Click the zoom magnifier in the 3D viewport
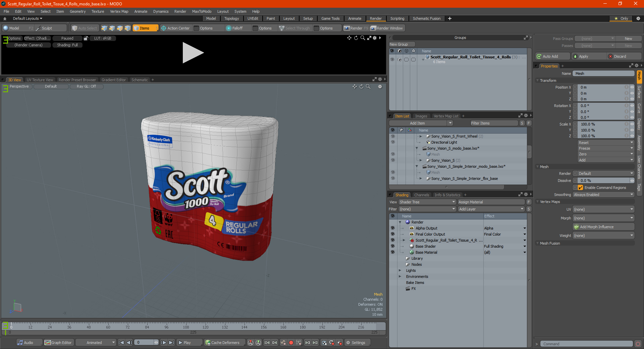The image size is (644, 349). 368,87
